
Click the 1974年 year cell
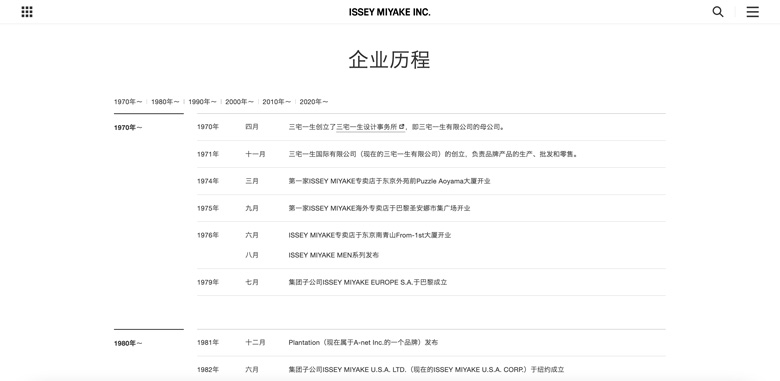pos(208,181)
